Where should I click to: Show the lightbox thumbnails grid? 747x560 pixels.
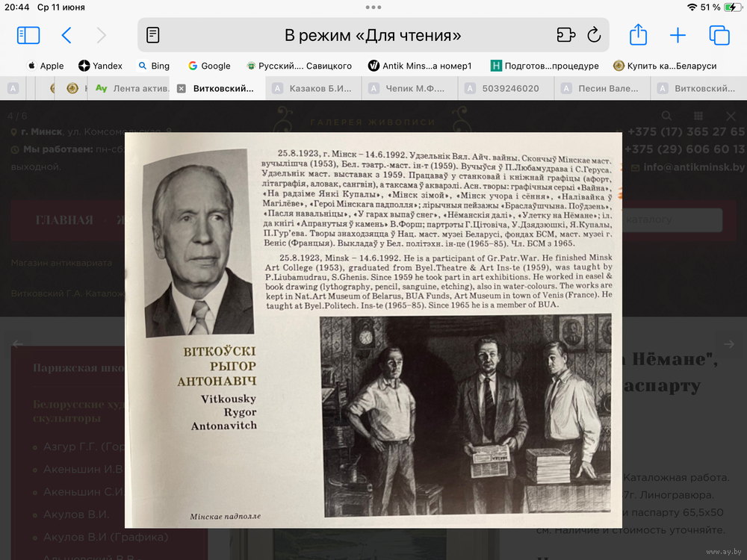click(x=698, y=116)
